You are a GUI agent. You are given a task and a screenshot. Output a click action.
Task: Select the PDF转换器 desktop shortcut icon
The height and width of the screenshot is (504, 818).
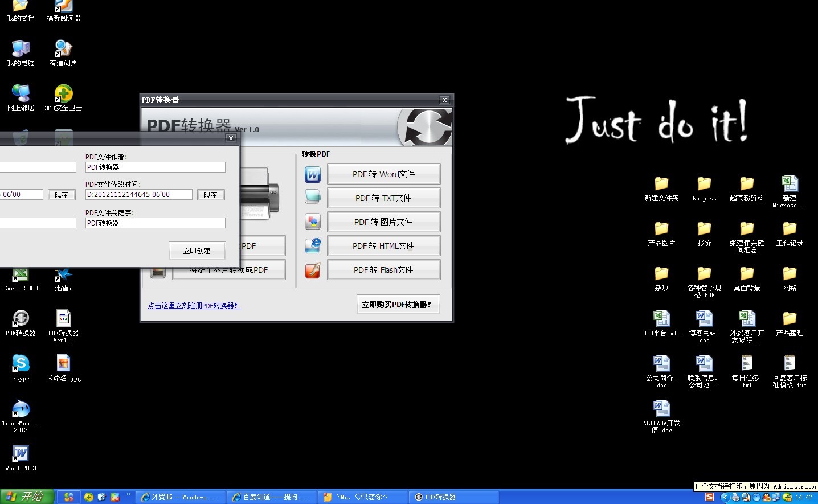[x=21, y=323]
